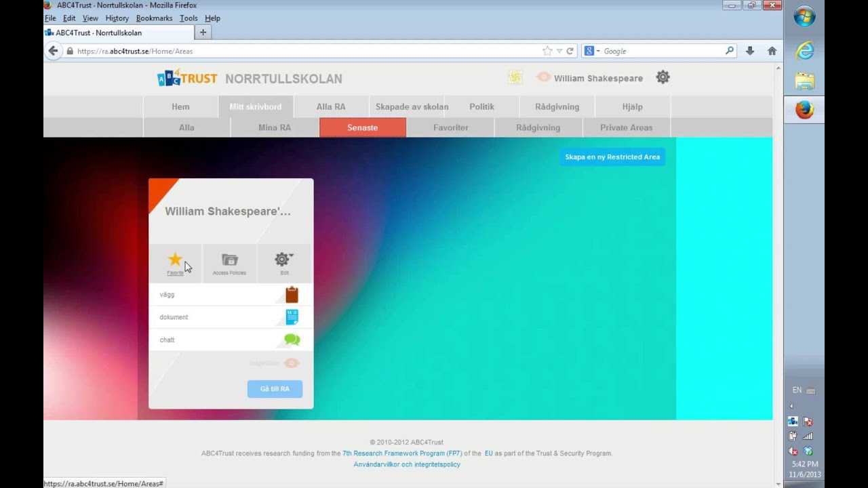Open the dokument page icon
Viewport: 868px width, 488px height.
click(x=292, y=317)
